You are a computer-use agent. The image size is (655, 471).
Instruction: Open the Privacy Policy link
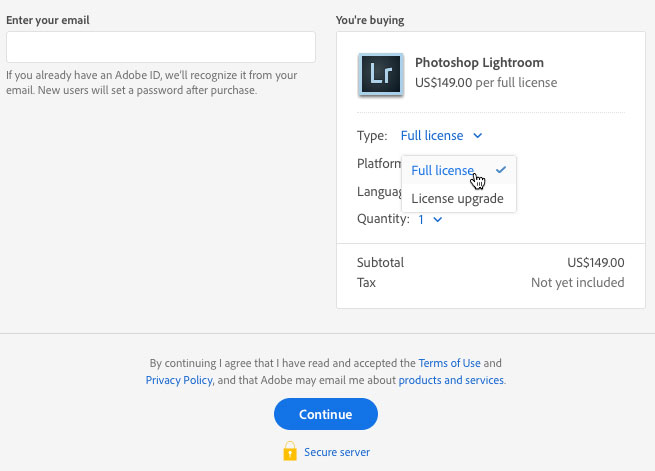pyautogui.click(x=178, y=381)
